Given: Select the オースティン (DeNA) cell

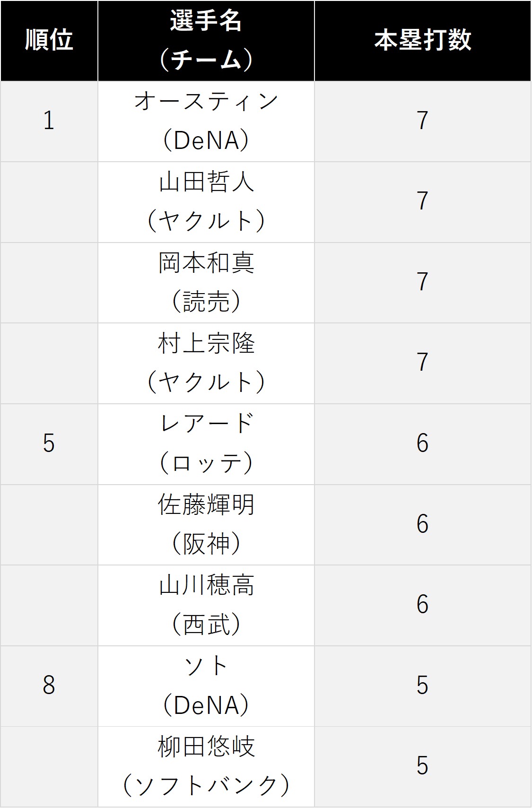Looking at the screenshot, I should pos(206,122).
